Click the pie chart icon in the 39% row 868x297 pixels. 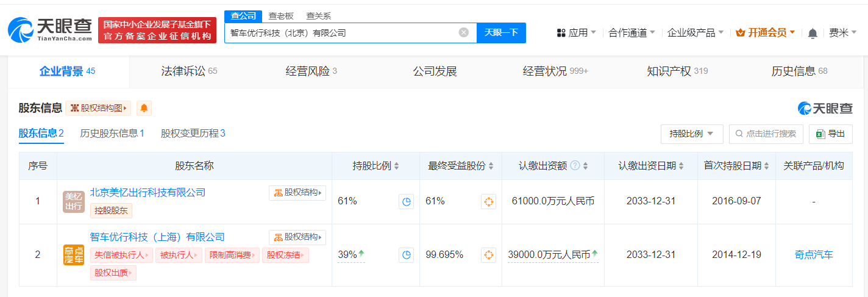[x=407, y=255]
